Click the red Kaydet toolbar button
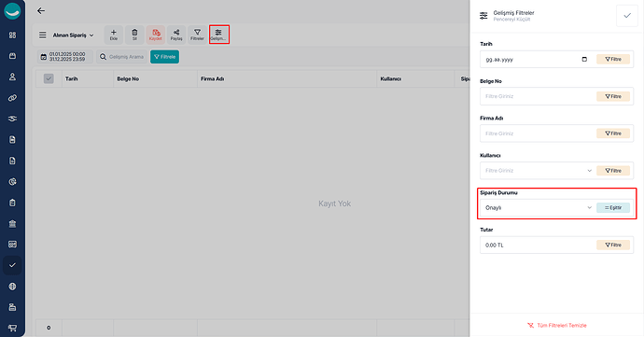 point(156,35)
